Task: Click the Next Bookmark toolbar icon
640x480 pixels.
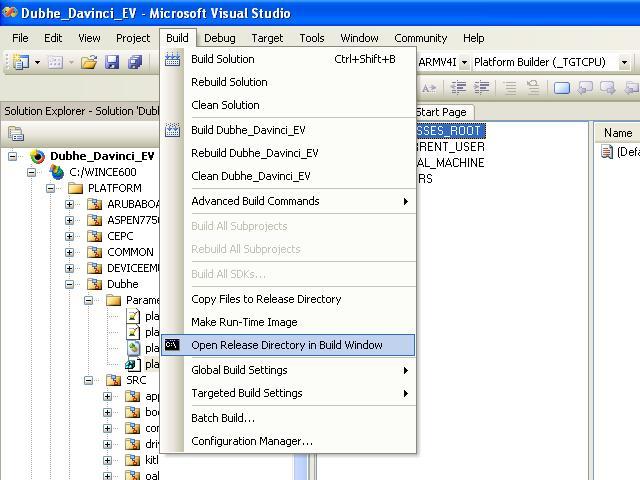Action: [608, 87]
